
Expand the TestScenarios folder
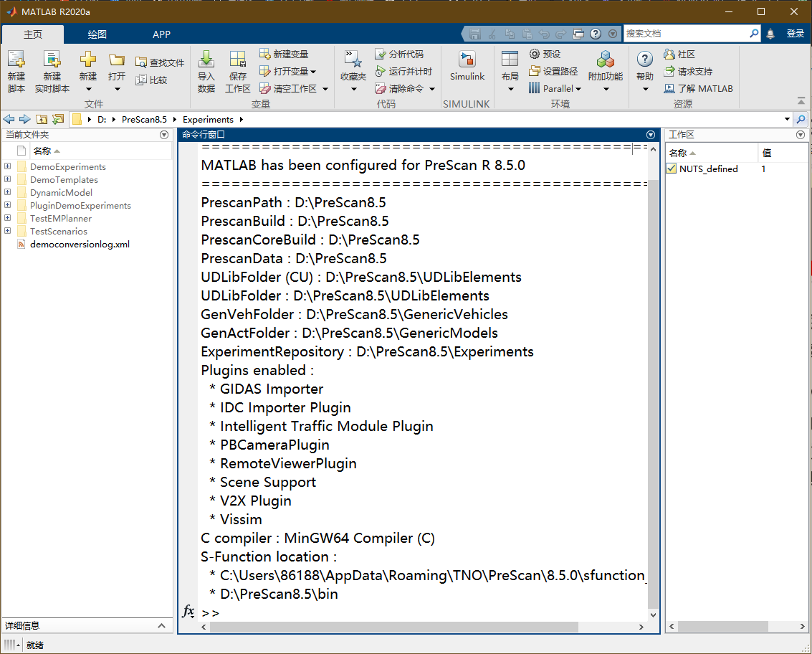pos(7,231)
